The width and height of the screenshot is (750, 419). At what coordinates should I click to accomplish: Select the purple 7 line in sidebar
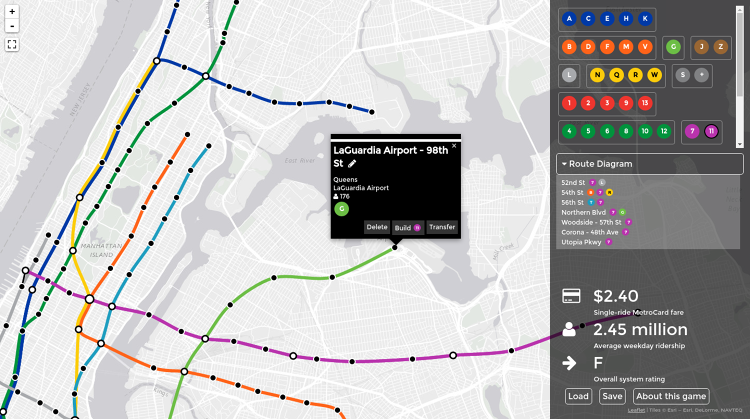[x=692, y=132]
